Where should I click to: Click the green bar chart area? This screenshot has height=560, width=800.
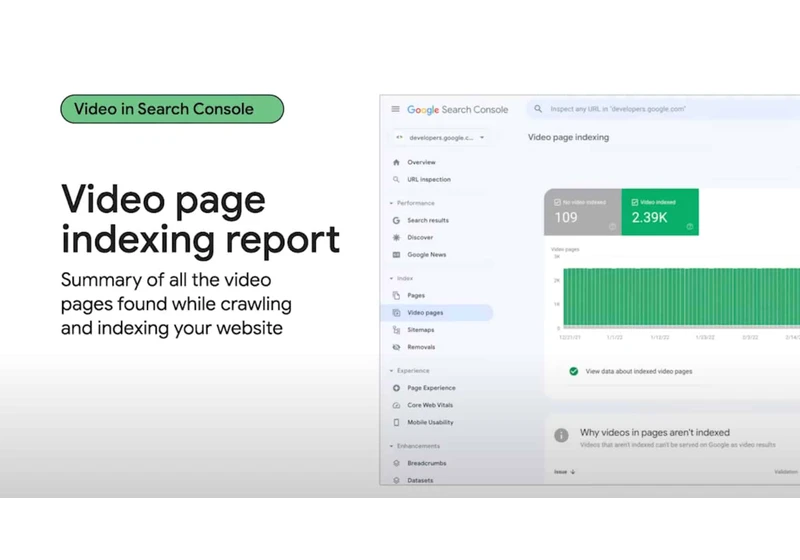click(682, 297)
